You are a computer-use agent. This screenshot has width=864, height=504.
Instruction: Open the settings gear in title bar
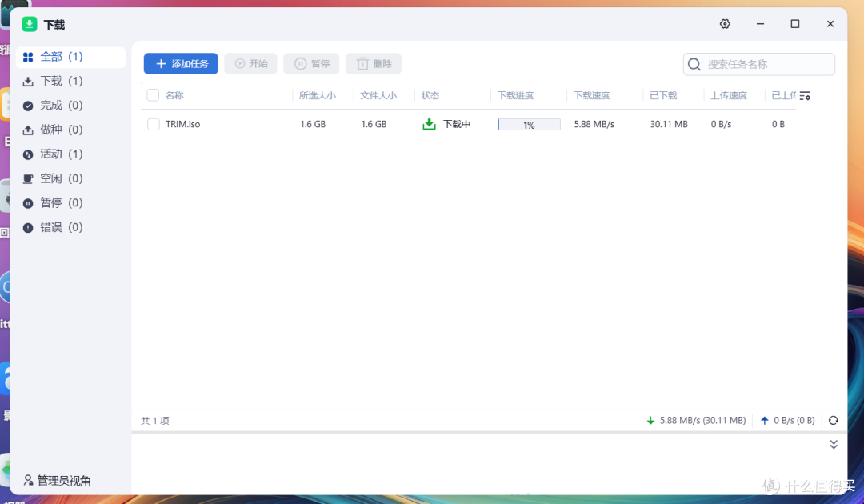click(x=725, y=24)
